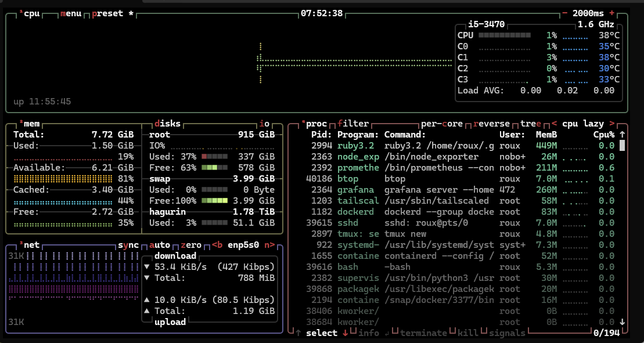Screen dimensions: 644x343
Task: Open the btop menu
Action: 71,13
